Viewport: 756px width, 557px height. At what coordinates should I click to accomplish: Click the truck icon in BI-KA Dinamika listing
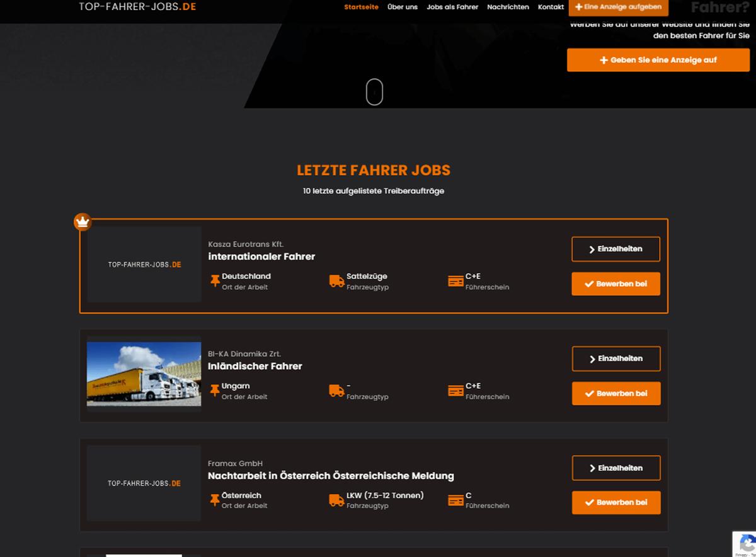(336, 391)
